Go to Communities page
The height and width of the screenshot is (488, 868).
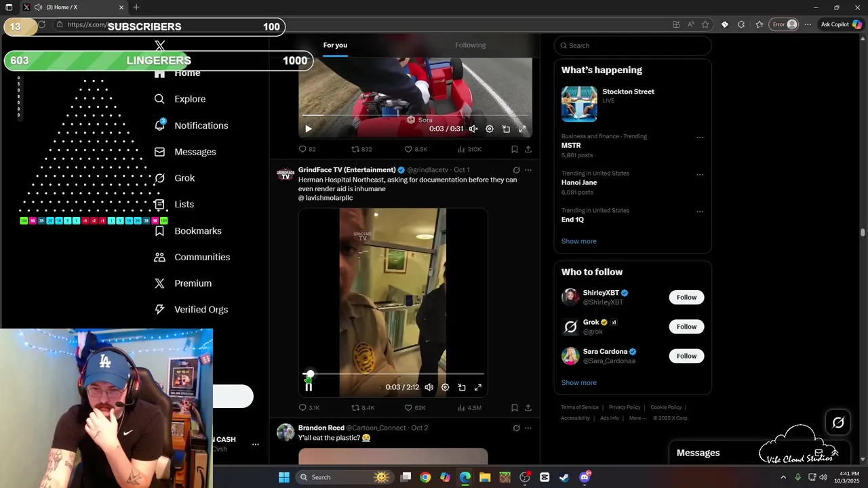pos(192,257)
